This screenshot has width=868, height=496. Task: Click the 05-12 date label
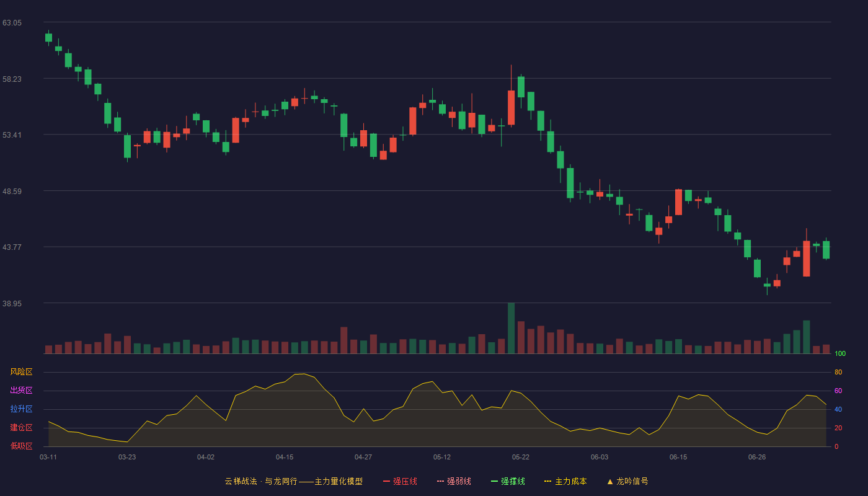[x=442, y=457]
